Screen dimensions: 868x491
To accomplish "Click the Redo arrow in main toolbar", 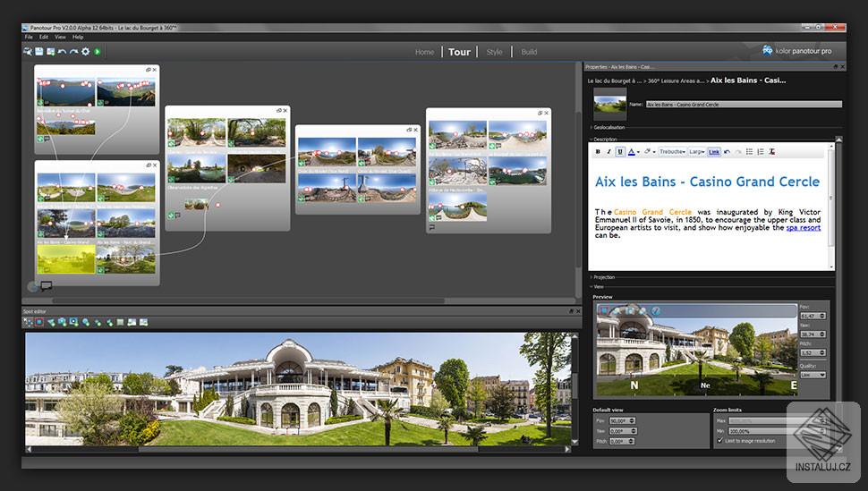I will pos(73,52).
